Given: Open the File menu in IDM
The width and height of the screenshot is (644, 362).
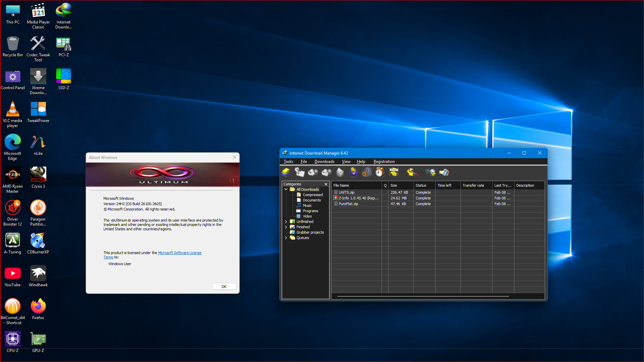Looking at the screenshot, I should pyautogui.click(x=304, y=162).
